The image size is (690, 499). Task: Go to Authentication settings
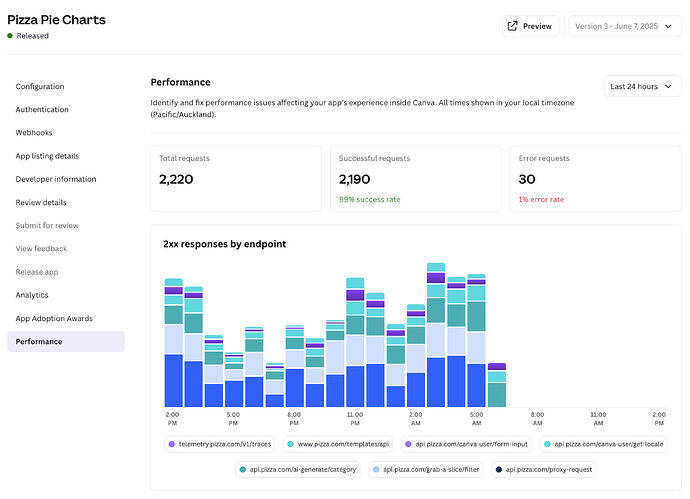[x=42, y=110]
